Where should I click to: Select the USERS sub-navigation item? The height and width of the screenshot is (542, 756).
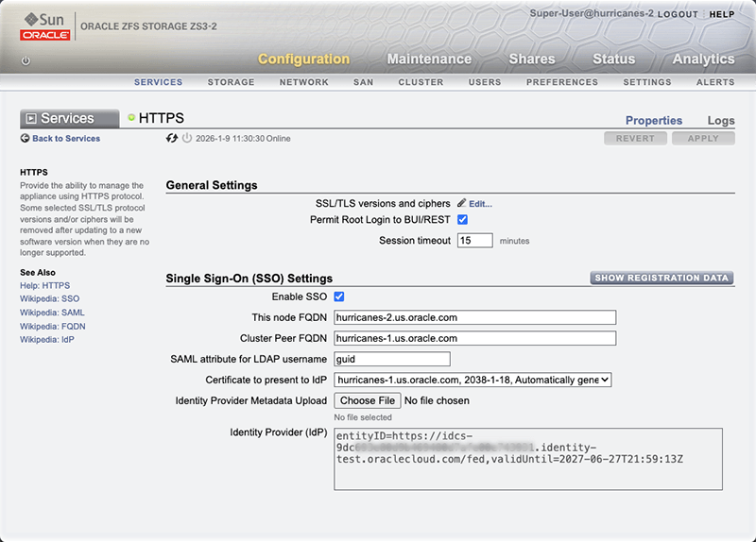485,82
